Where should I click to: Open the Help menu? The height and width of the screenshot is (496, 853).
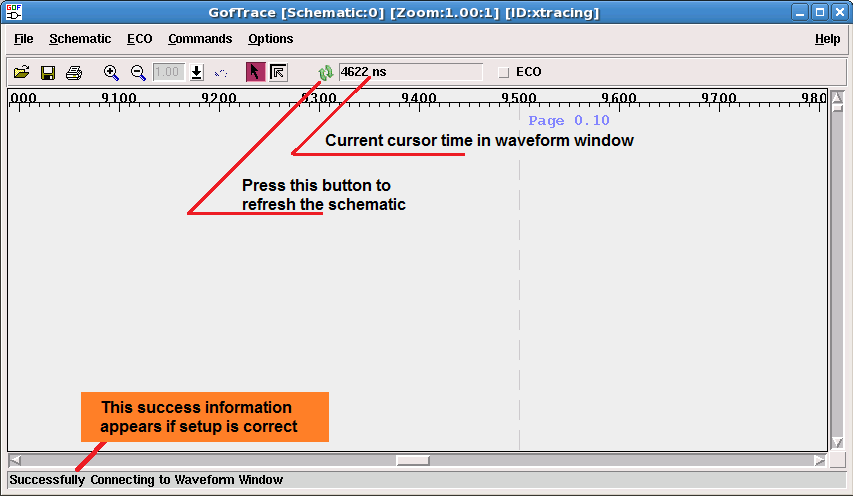point(827,39)
